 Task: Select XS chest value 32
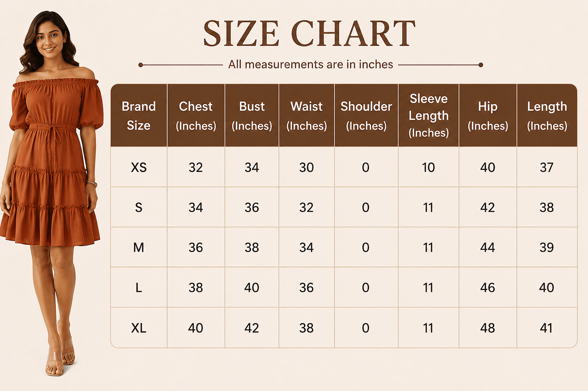point(195,167)
